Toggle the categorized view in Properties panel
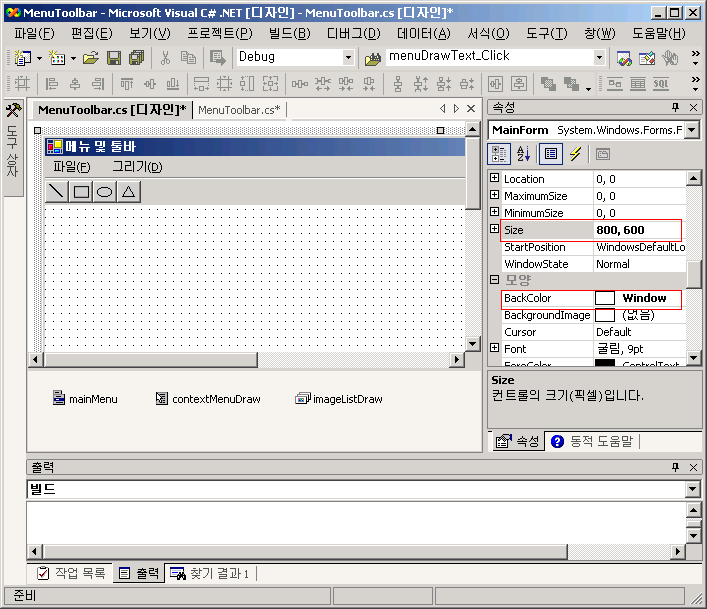The image size is (707, 609). click(499, 154)
